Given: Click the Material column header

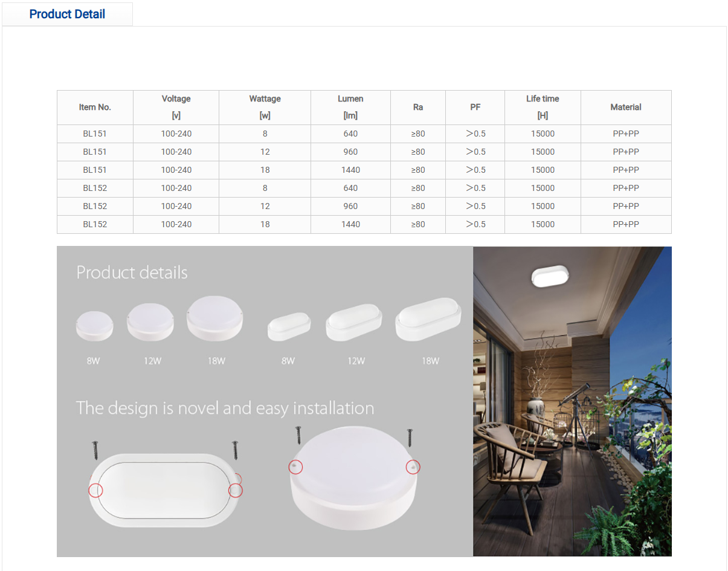Looking at the screenshot, I should (626, 108).
